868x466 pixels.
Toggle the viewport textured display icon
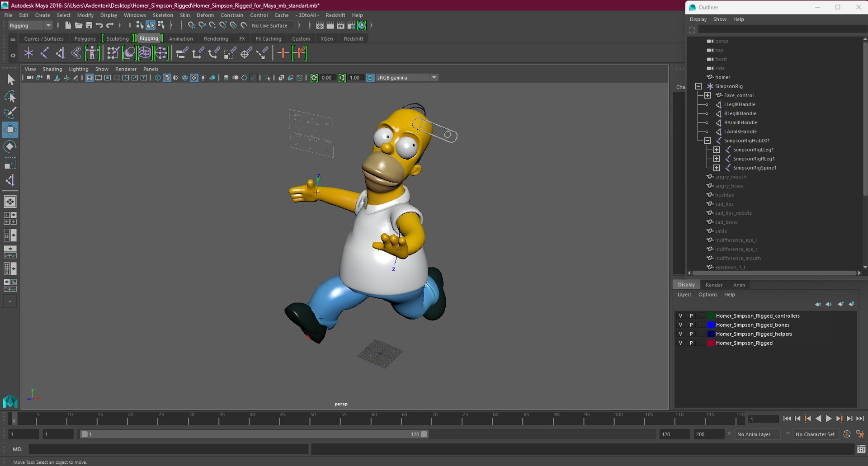pos(194,78)
